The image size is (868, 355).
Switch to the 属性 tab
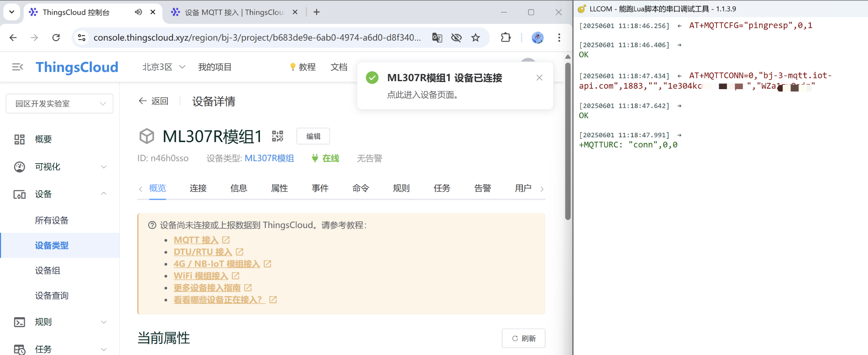coord(279,188)
